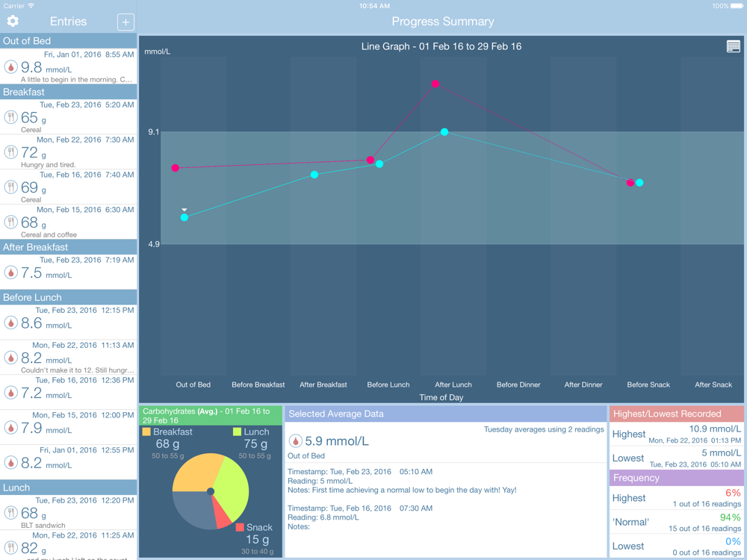Tap the orange Breakfast slice of the pie chart
The width and height of the screenshot is (747, 560).
(195, 473)
